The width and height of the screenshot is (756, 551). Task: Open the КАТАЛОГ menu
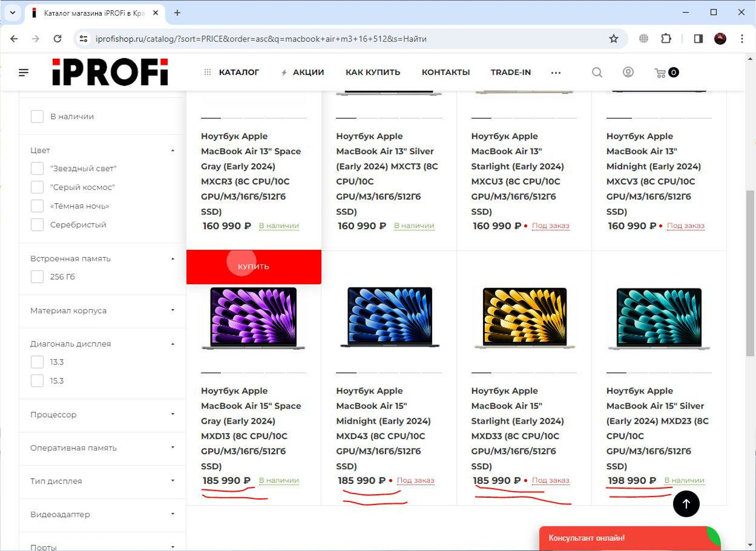(x=232, y=72)
